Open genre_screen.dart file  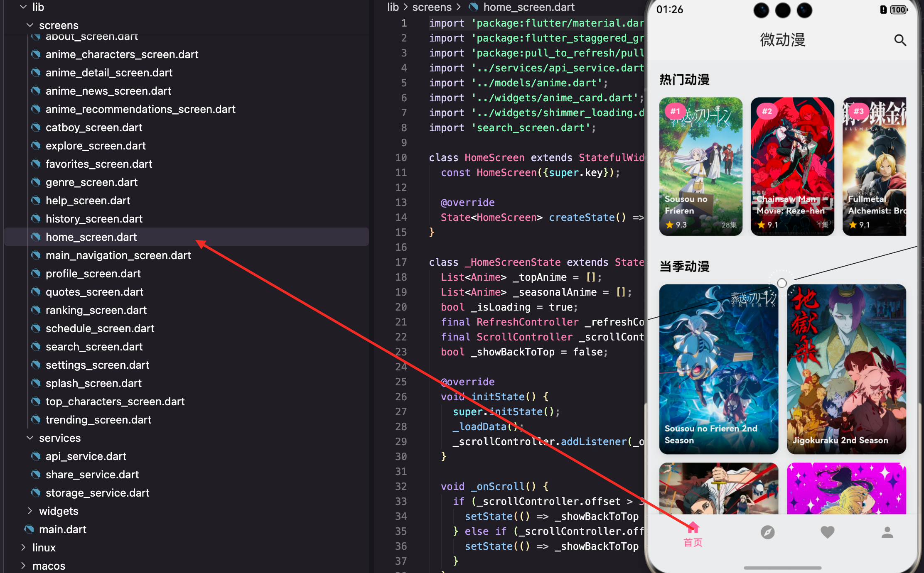(91, 182)
